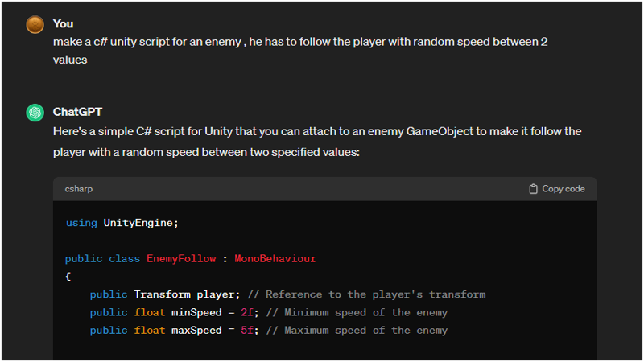Screen dimensions: 644x362
Task: Click the EnemyFollow class name
Action: pyautogui.click(x=181, y=258)
